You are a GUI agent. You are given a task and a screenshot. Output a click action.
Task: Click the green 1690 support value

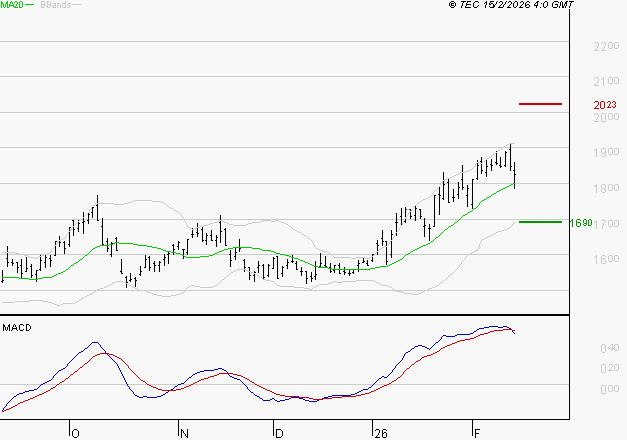pos(581,223)
